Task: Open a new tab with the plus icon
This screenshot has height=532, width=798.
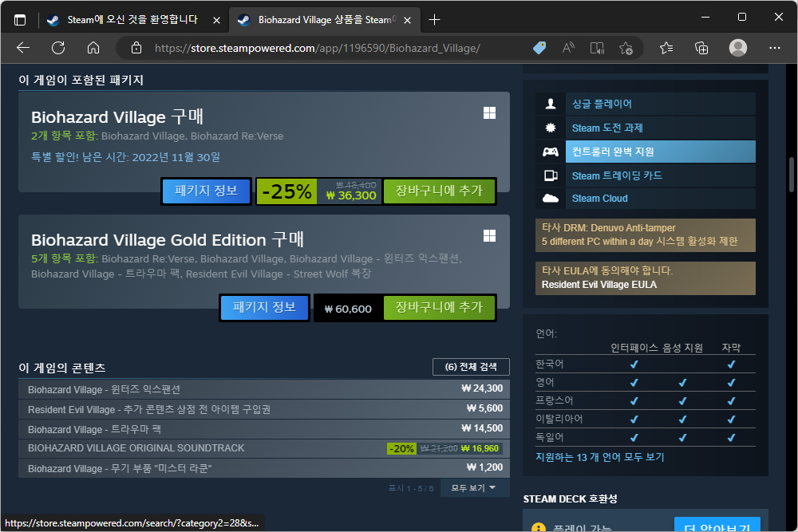Action: click(x=434, y=20)
